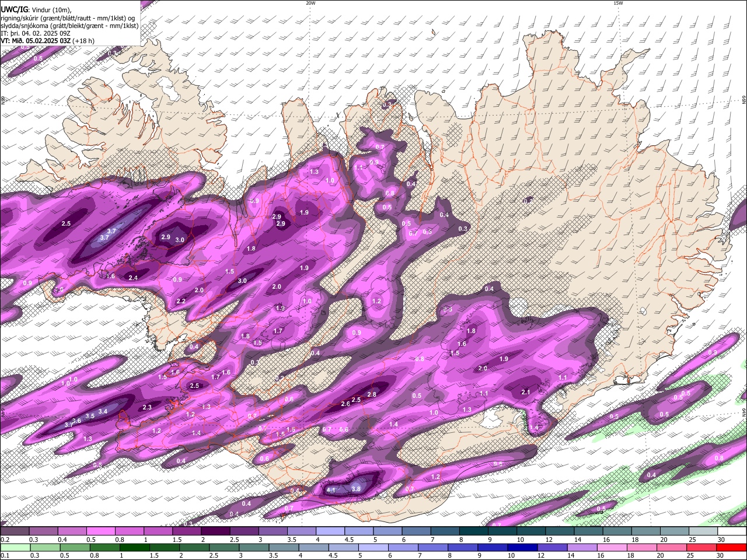Click the upper scale dark teal swatch between 9 and 10
The image size is (747, 560).
tap(502, 531)
